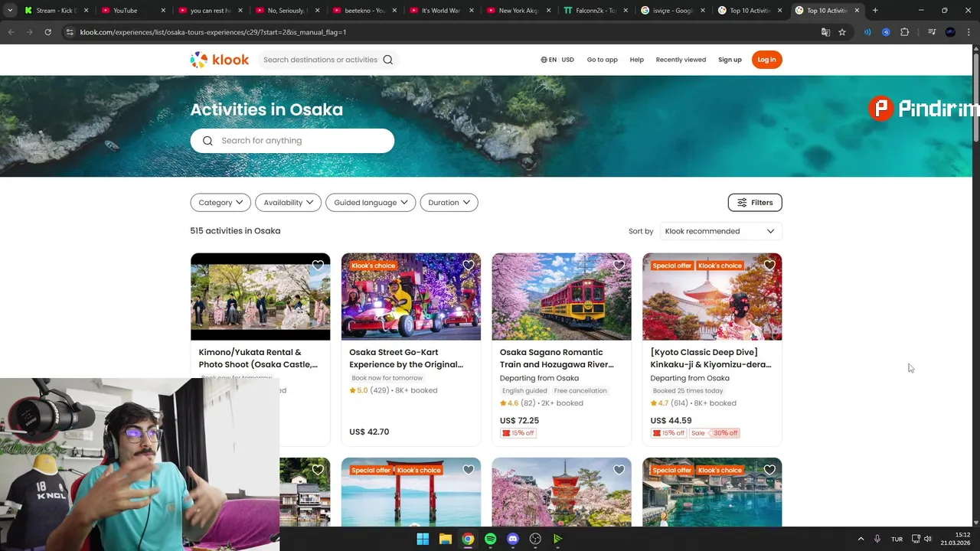This screenshot has width=980, height=551.
Task: Click the Kyoto Classic Deep Dive title
Action: point(711,358)
